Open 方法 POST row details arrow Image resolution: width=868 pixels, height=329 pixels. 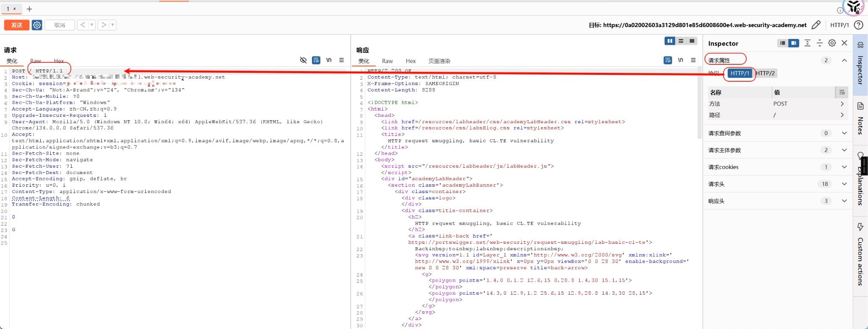coord(842,104)
